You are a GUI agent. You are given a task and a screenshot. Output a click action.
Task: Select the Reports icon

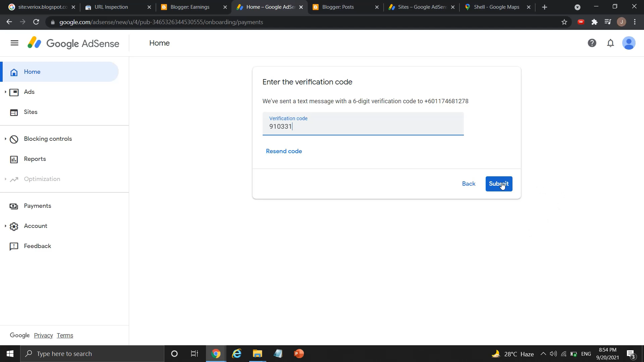(x=14, y=159)
